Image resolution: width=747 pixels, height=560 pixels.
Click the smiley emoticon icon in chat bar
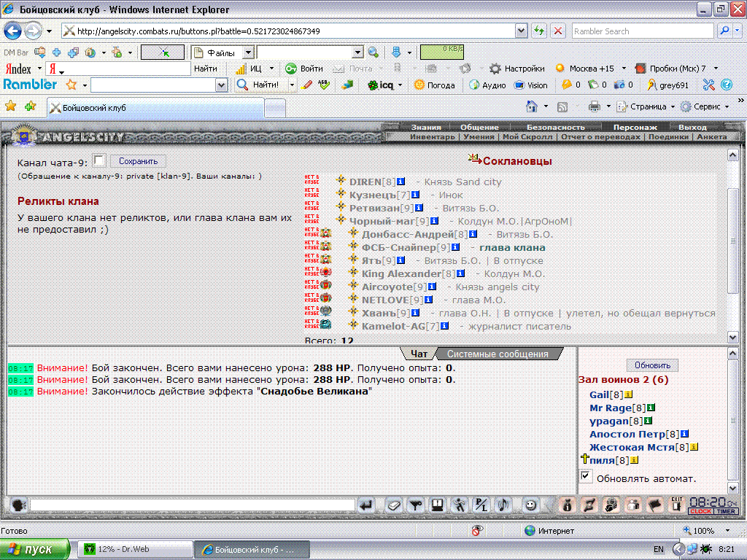click(x=530, y=505)
